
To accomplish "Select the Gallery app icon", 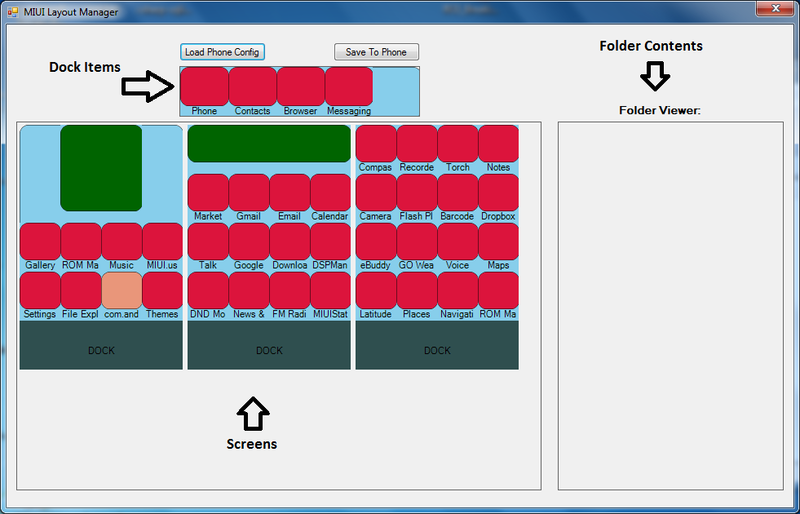I will click(x=40, y=241).
